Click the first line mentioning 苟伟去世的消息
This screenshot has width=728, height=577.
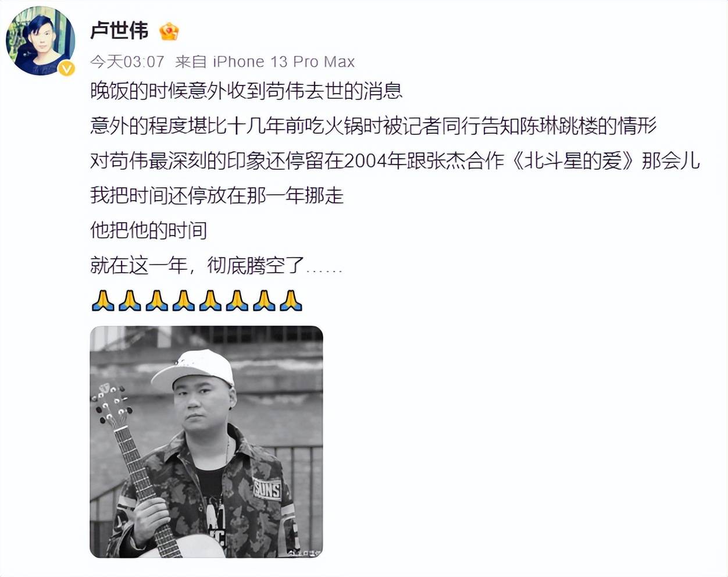tap(247, 91)
